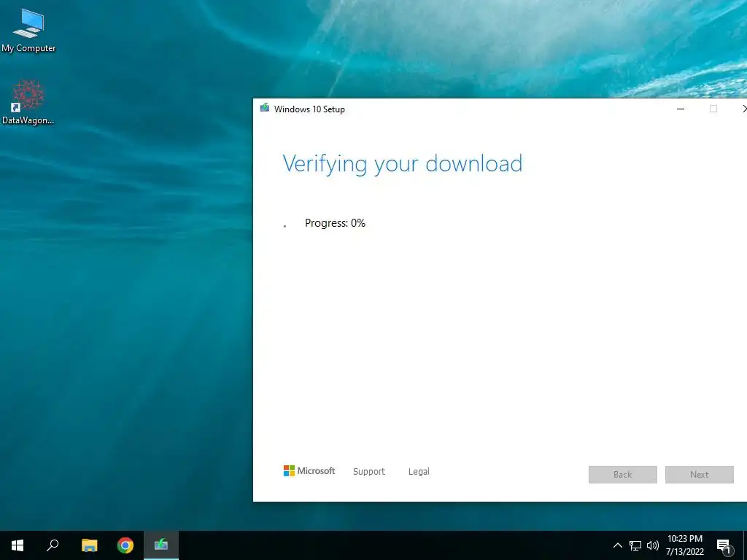Click the Back button

(623, 474)
